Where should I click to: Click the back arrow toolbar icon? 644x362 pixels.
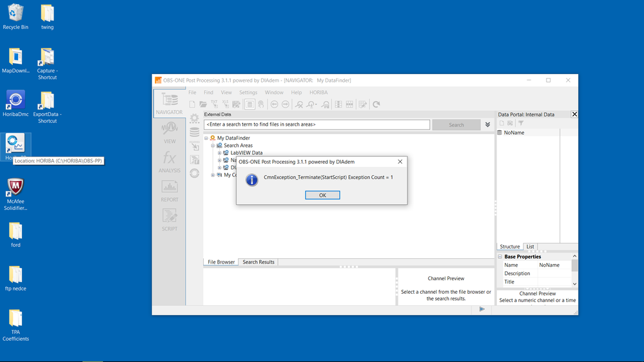pos(275,104)
